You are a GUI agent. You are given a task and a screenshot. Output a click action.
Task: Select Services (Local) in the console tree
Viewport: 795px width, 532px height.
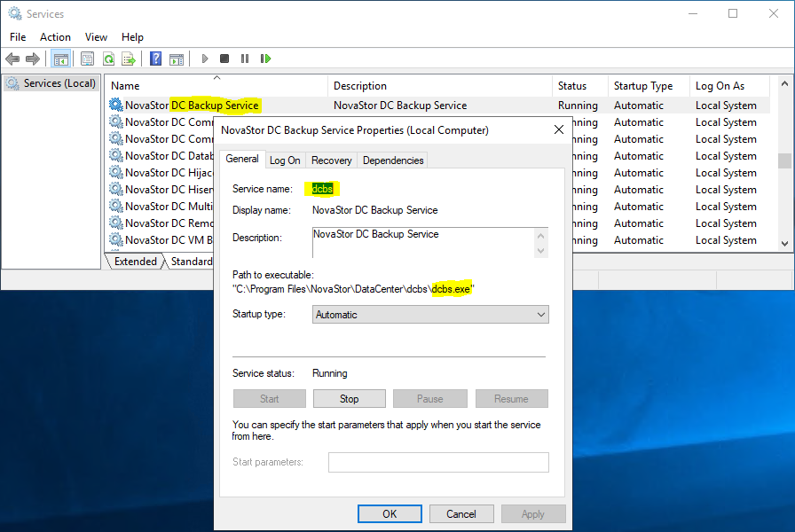52,83
